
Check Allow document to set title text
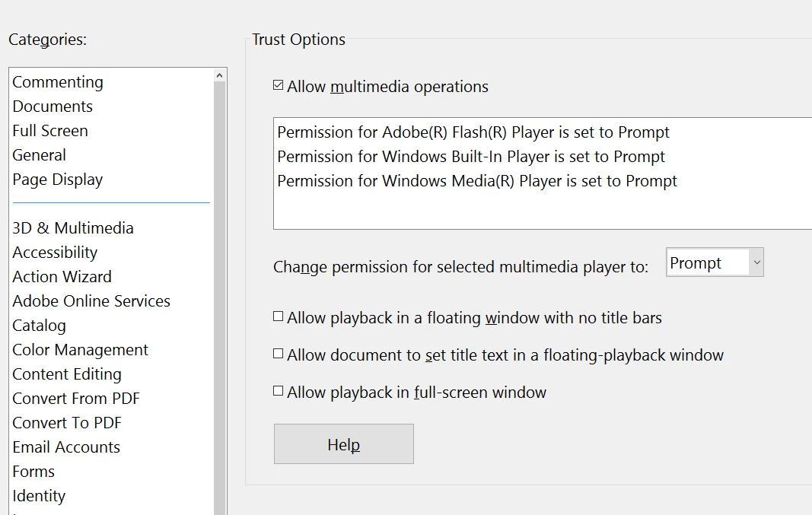[x=279, y=354]
